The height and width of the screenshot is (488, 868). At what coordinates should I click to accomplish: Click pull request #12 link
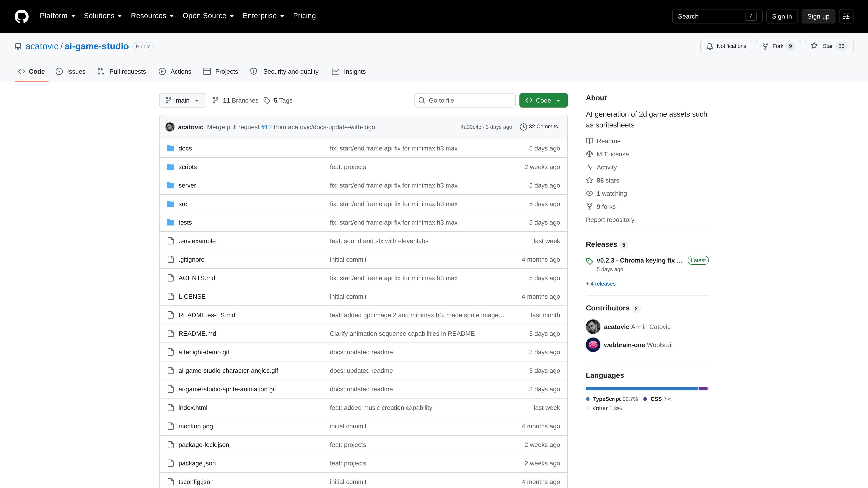[266, 127]
